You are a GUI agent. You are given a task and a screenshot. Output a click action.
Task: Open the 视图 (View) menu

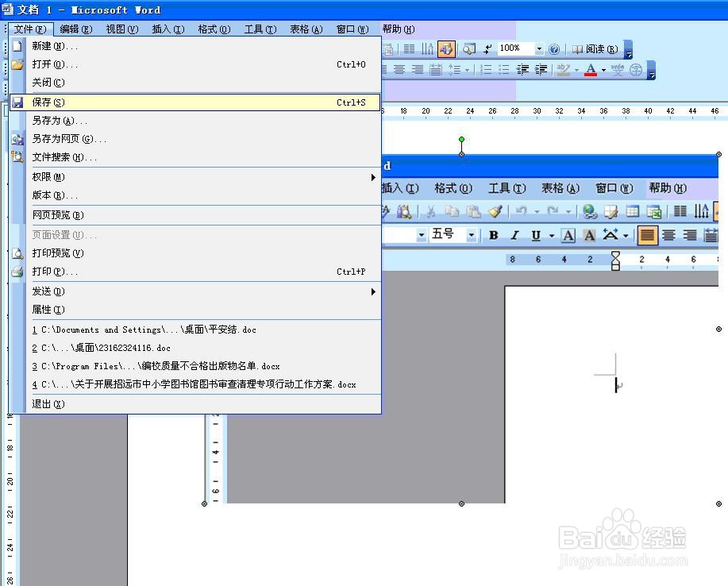[x=122, y=29]
